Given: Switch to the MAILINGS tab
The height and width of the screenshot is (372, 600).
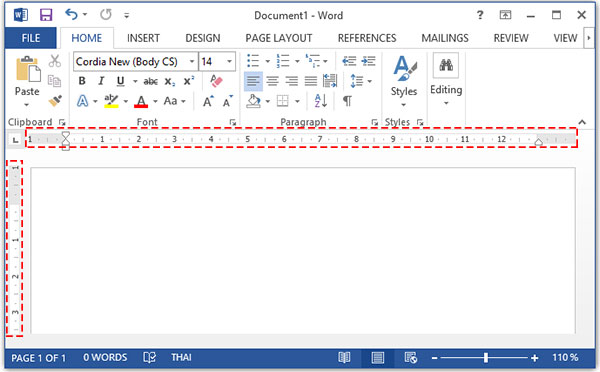Looking at the screenshot, I should point(445,38).
